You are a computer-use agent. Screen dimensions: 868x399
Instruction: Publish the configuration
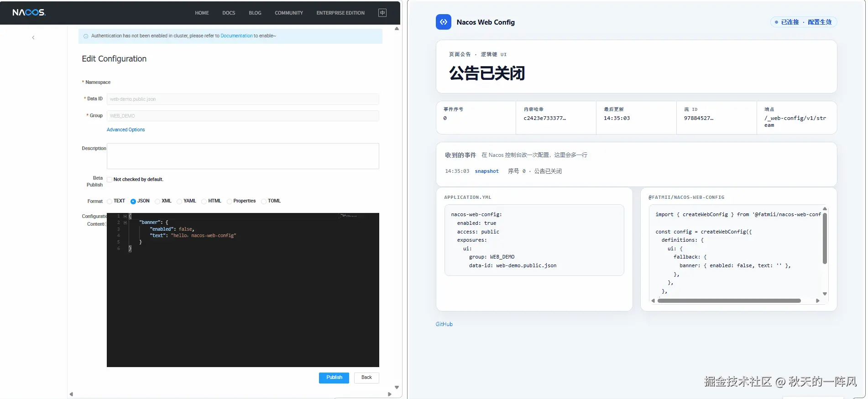point(334,378)
